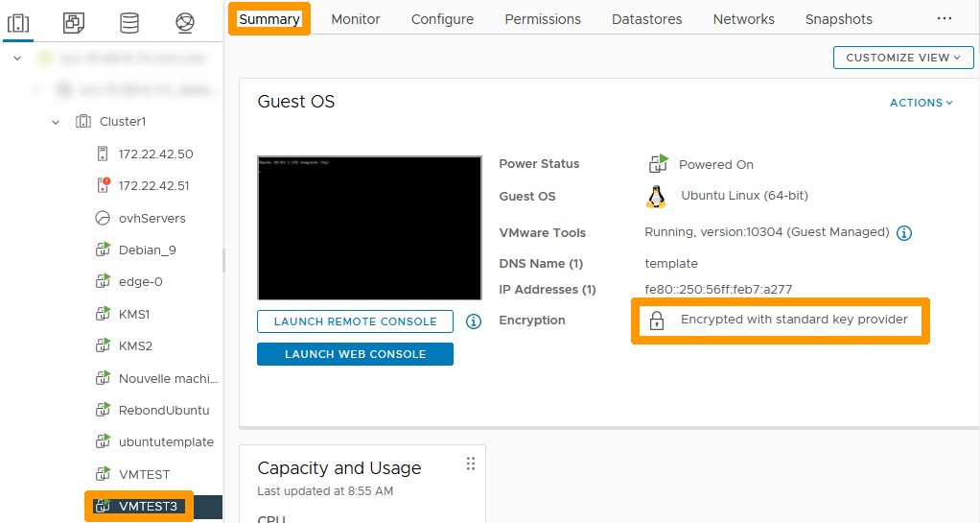Select the RebondUbuntu virtual machine

(164, 411)
